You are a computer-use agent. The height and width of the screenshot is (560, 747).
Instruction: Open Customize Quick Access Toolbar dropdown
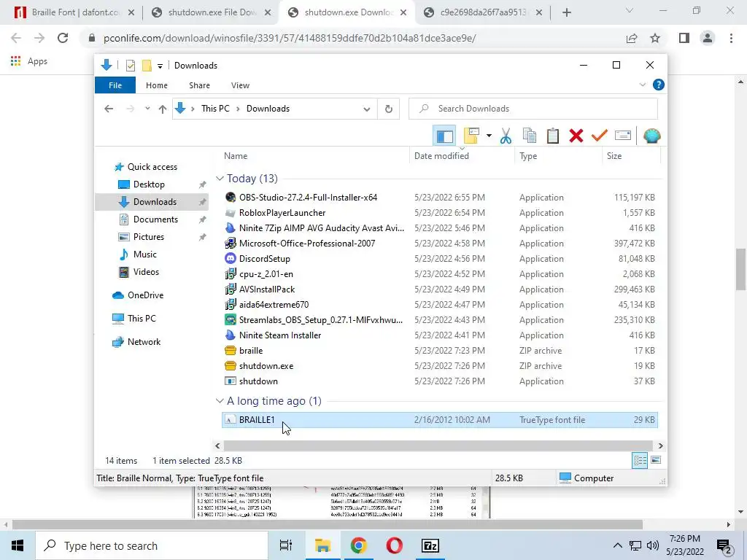(x=160, y=66)
